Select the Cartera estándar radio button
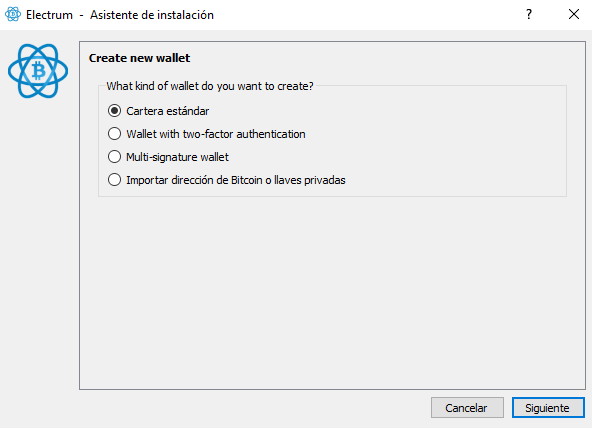Screen dimensions: 592x428 [114, 111]
